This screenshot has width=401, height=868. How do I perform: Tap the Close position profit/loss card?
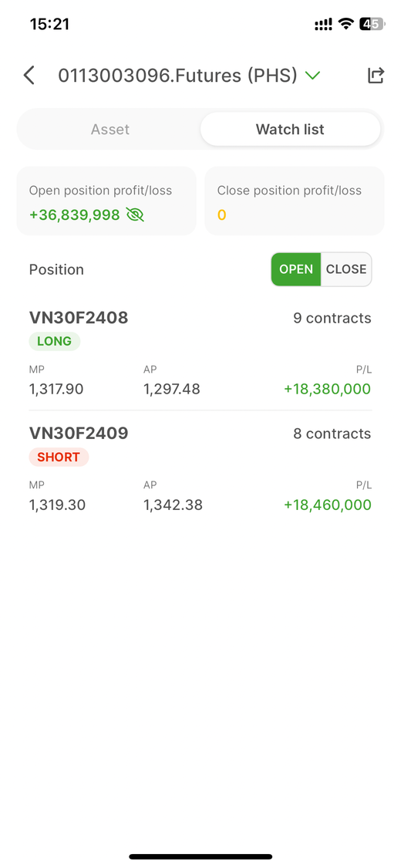pos(295,201)
